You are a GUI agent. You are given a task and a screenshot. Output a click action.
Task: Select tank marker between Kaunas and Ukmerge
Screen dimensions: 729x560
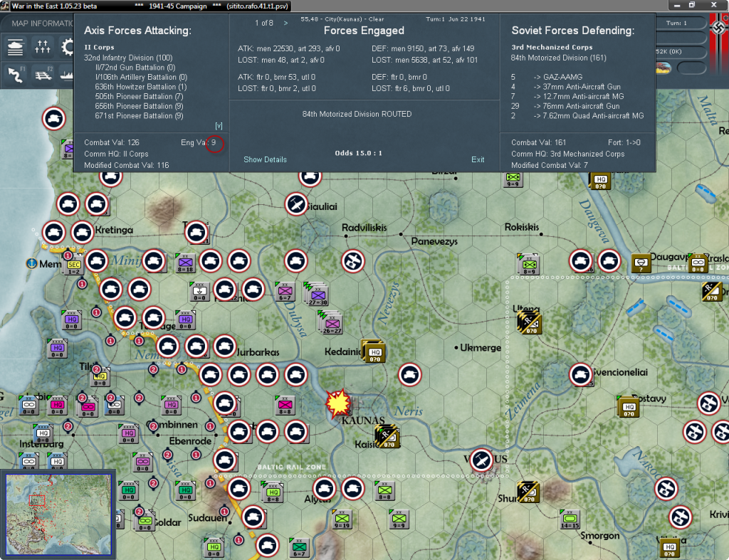click(409, 374)
